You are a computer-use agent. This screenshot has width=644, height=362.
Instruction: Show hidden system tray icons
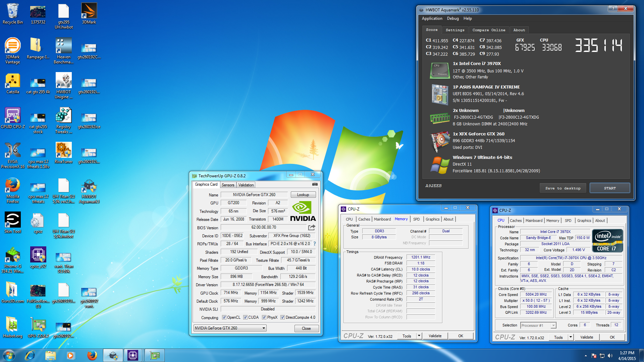(x=586, y=356)
